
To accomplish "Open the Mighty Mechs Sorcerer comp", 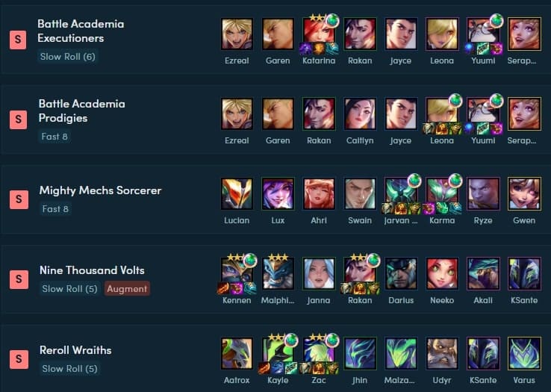I will [x=100, y=190].
